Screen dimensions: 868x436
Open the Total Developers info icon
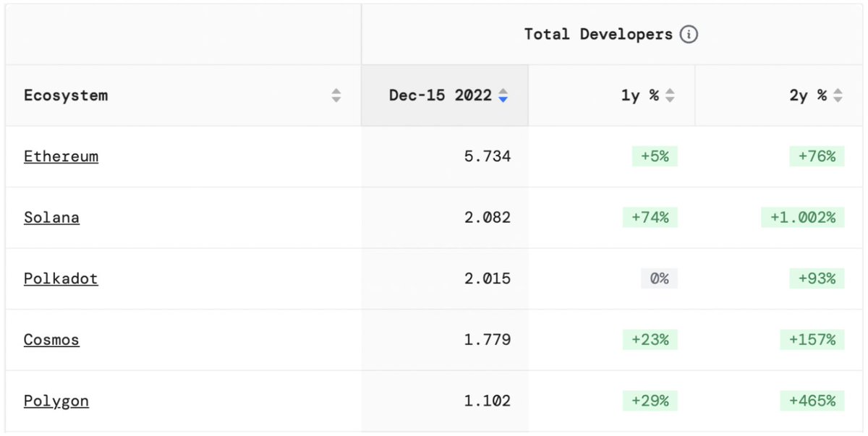tap(689, 34)
